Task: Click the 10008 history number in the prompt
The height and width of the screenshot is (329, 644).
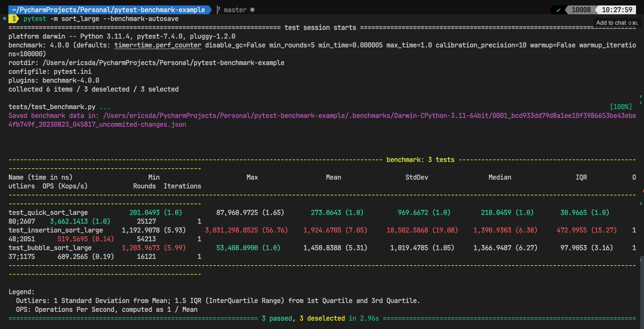Action: point(581,10)
